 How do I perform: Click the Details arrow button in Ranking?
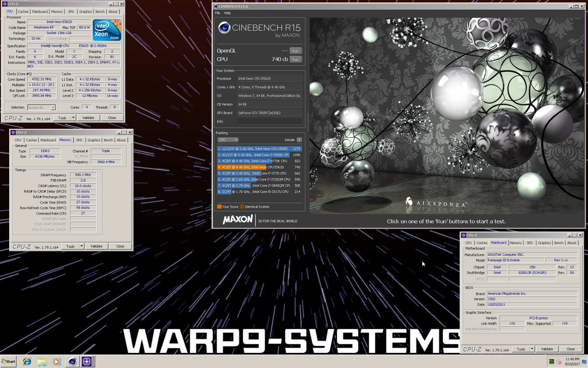click(299, 140)
